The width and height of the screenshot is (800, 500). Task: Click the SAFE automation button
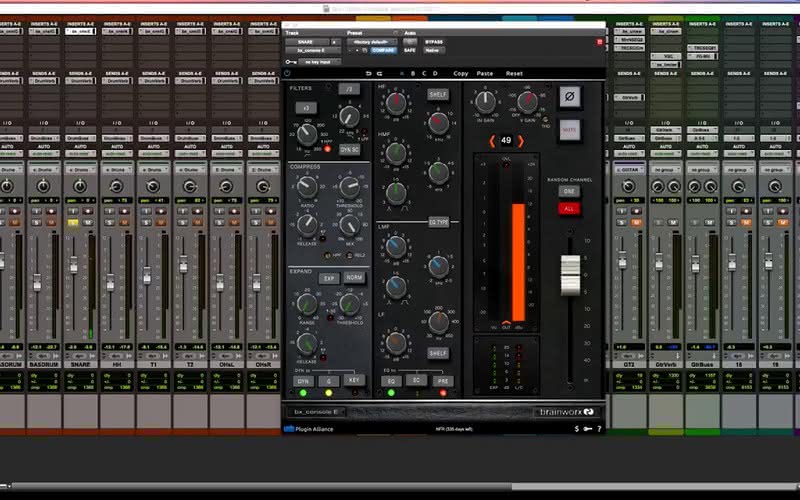(410, 51)
